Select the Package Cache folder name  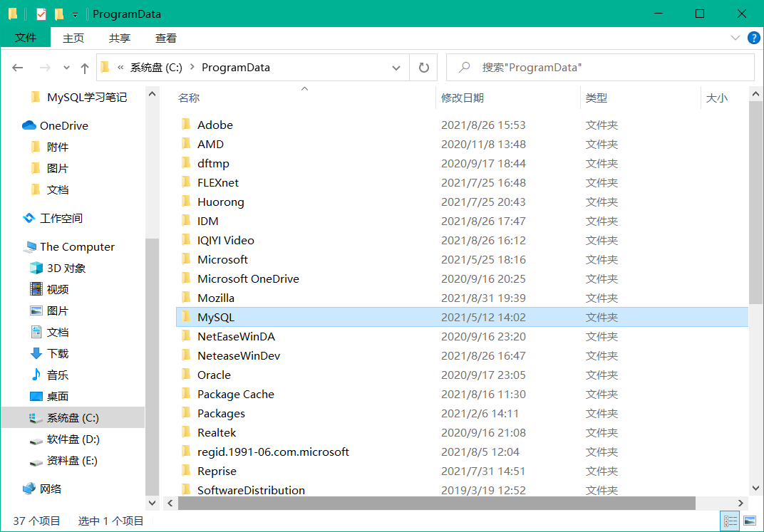click(x=236, y=395)
